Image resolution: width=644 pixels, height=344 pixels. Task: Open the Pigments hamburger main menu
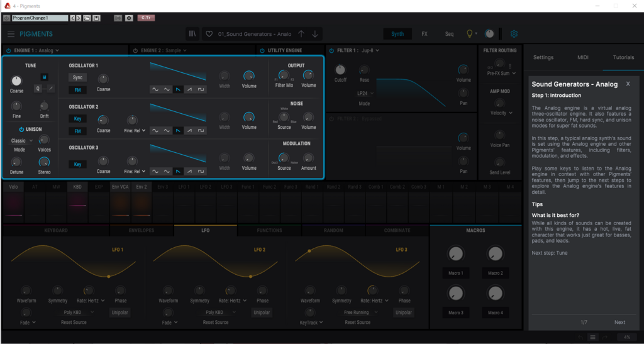(x=11, y=34)
